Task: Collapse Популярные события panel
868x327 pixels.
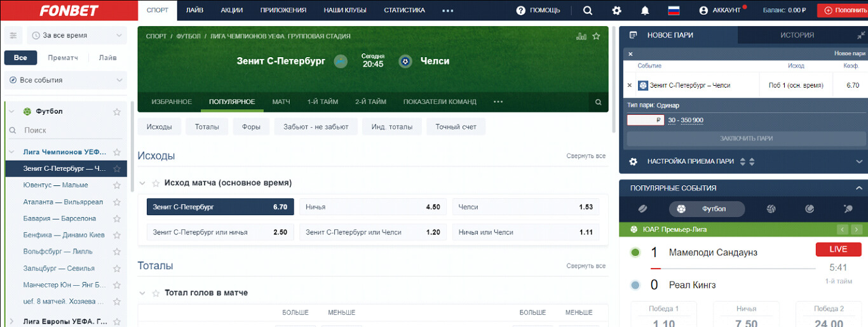Action: (860, 189)
